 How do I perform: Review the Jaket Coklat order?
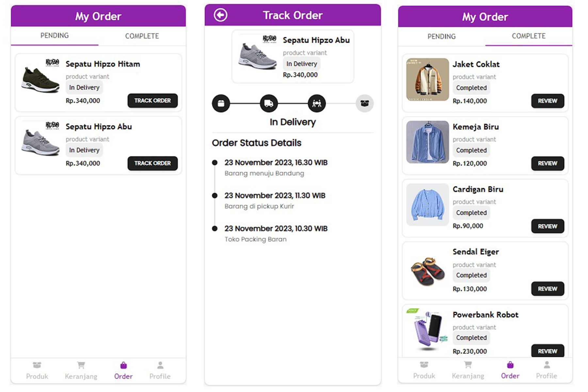point(547,101)
